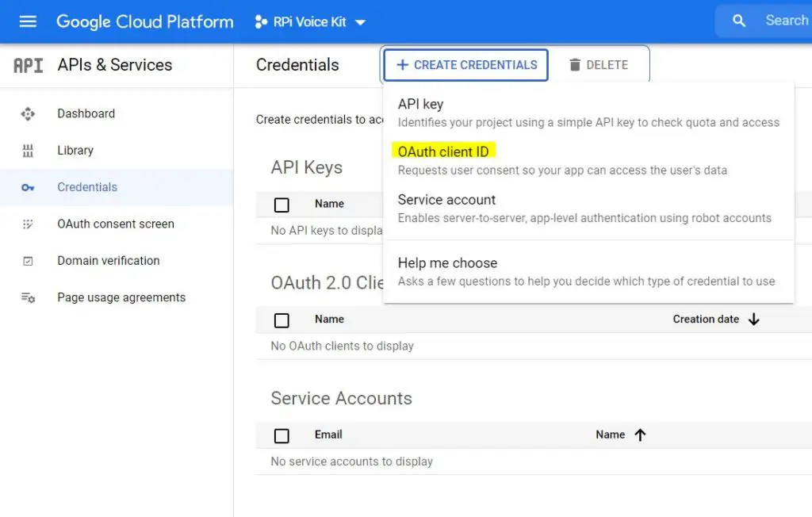This screenshot has height=517, width=812.
Task: Click the search magnifier icon
Action: (739, 21)
